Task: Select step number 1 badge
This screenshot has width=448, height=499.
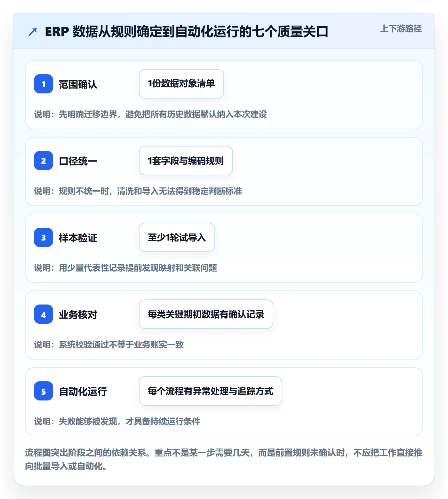Action: [x=44, y=84]
